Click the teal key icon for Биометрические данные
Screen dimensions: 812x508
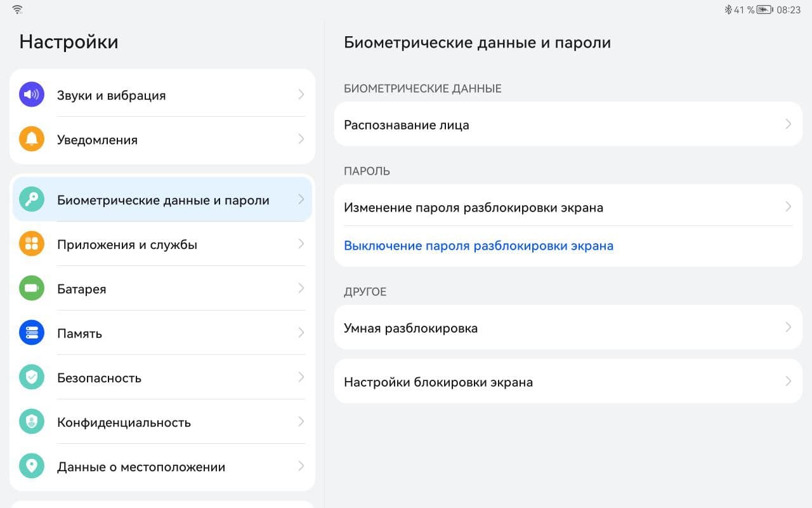click(32, 199)
